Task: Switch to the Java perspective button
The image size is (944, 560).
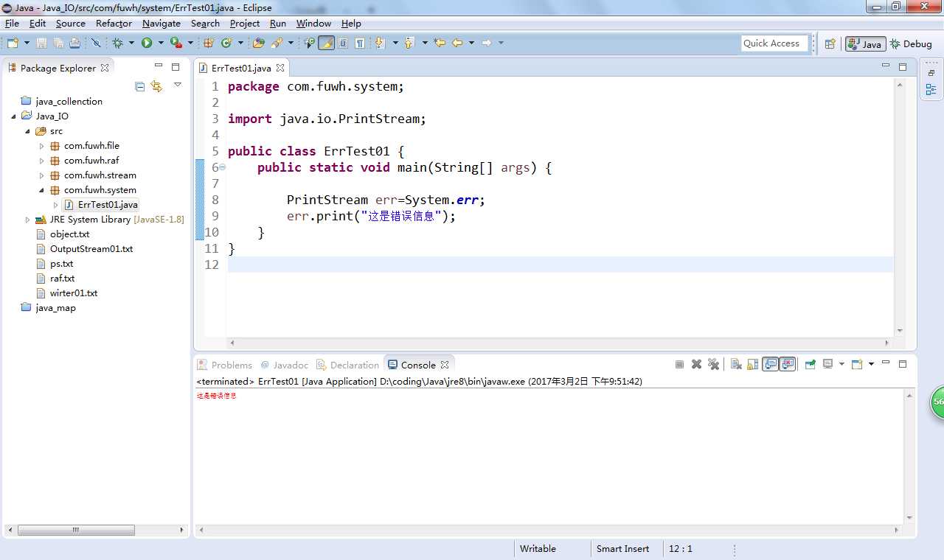Action: click(865, 43)
